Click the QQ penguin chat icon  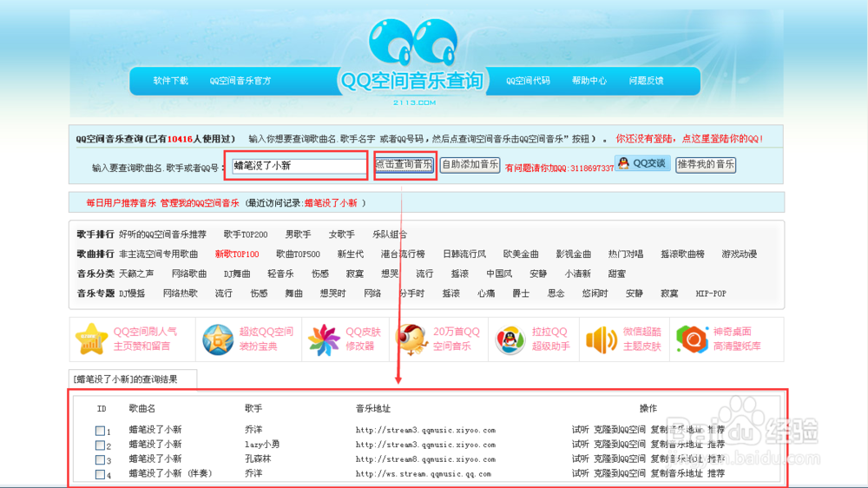coord(624,163)
